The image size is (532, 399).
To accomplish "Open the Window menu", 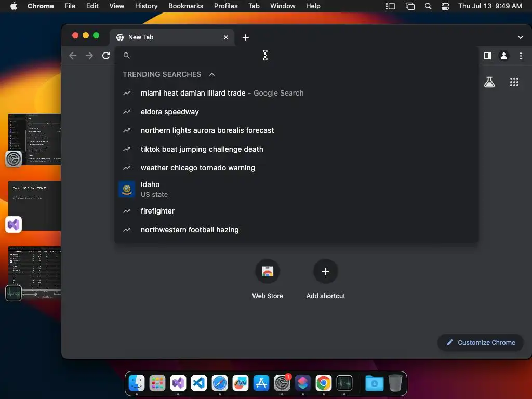I will 283,6.
